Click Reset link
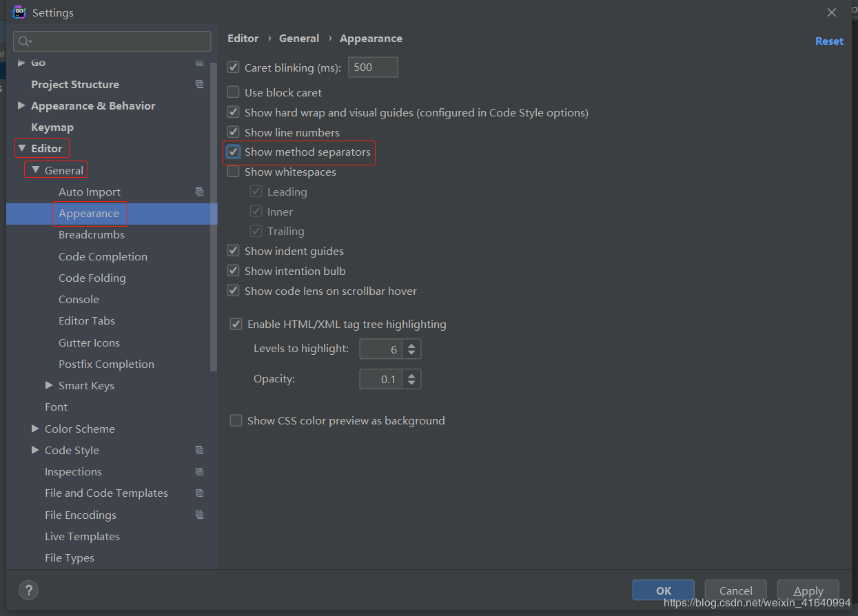The image size is (858, 616). pyautogui.click(x=829, y=41)
